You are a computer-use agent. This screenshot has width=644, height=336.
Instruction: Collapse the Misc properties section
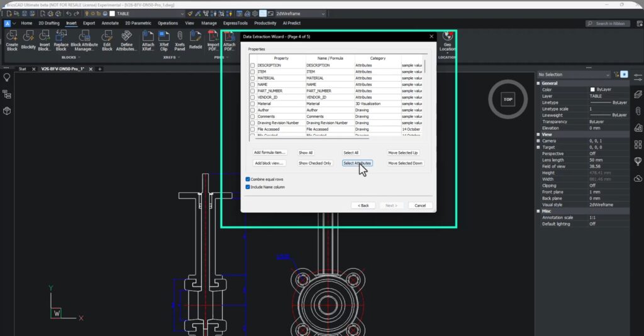[x=538, y=211]
